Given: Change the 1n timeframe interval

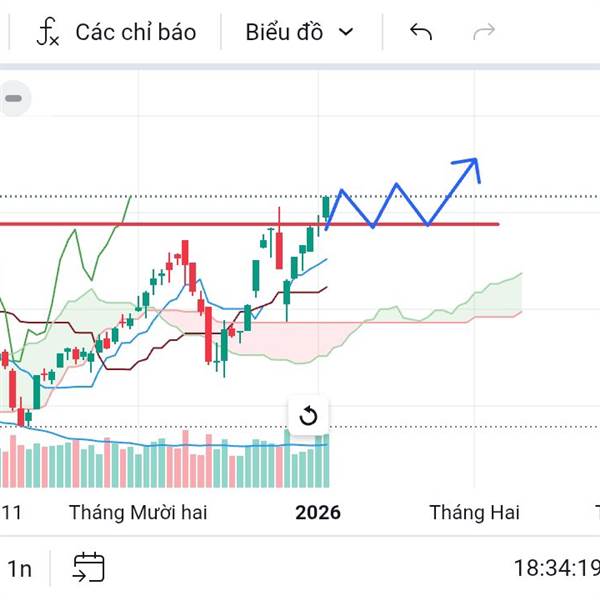Looking at the screenshot, I should (19, 569).
